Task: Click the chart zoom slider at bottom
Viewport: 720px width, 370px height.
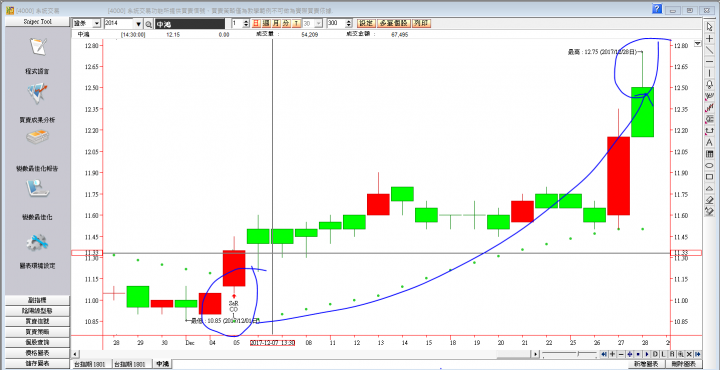Action: click(569, 354)
